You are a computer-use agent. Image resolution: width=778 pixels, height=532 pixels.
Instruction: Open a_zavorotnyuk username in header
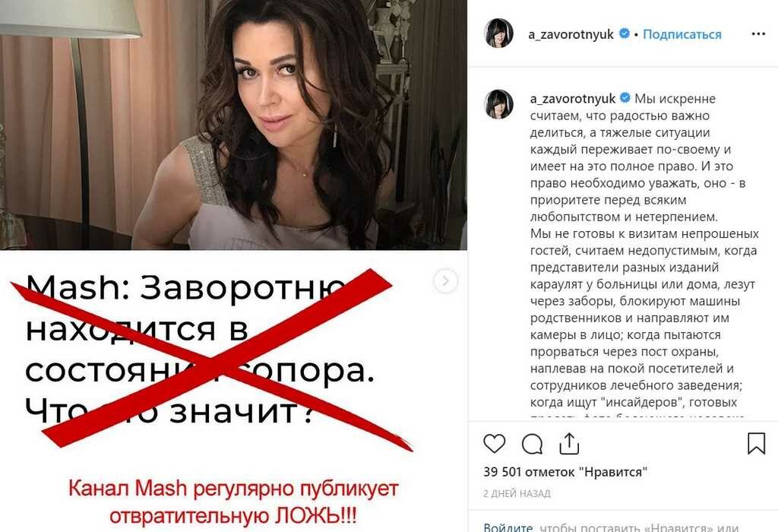pos(571,34)
